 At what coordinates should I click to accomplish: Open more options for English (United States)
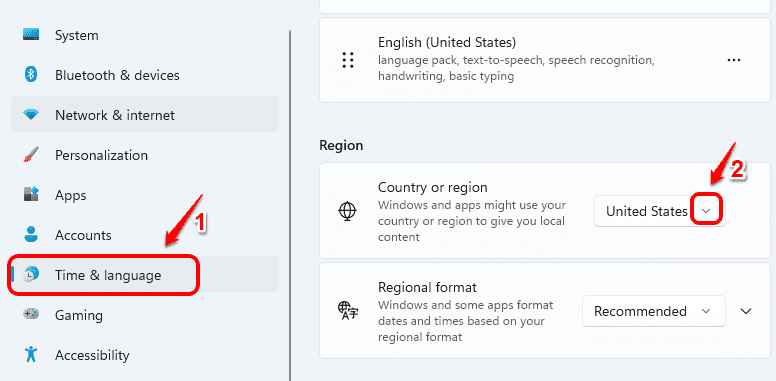pos(734,60)
